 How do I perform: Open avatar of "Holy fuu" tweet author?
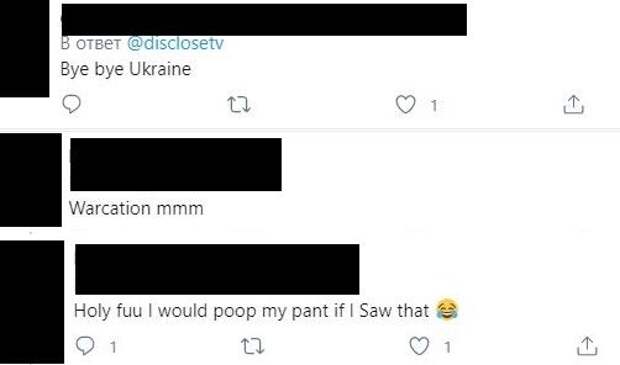pos(32,302)
